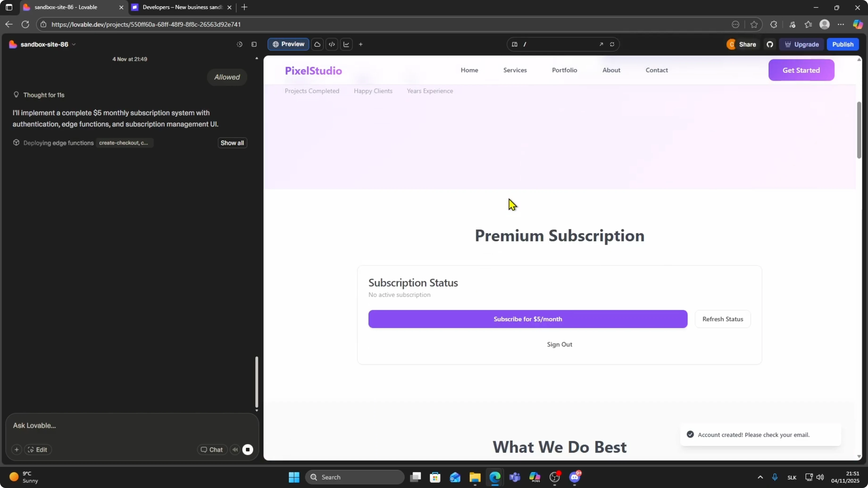Open the favorites list icon
This screenshot has height=488, width=868.
point(808,24)
